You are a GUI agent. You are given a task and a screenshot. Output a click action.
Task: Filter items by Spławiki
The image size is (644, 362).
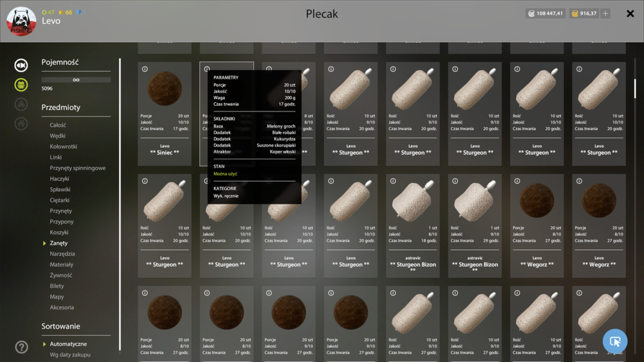point(60,189)
